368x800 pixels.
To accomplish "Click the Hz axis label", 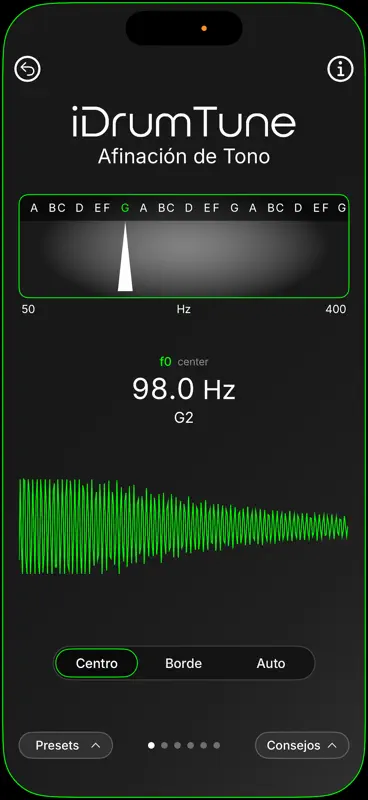I will tap(184, 309).
